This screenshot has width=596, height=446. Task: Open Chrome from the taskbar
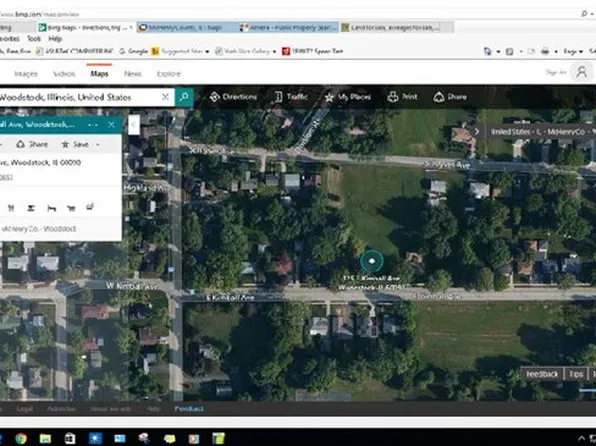(21, 438)
